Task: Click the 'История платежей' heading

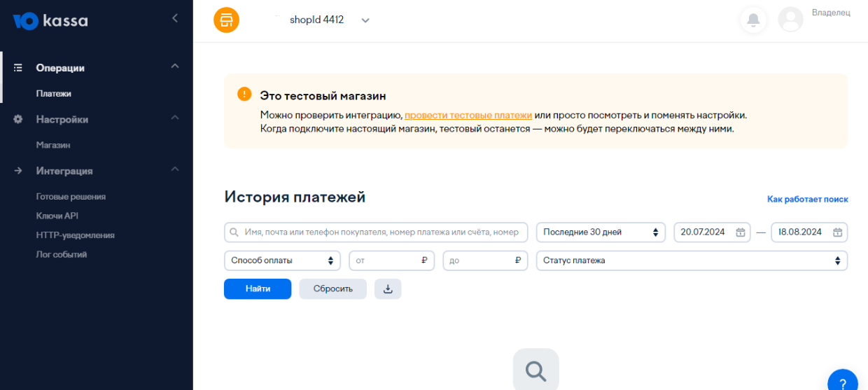Action: [x=295, y=197]
